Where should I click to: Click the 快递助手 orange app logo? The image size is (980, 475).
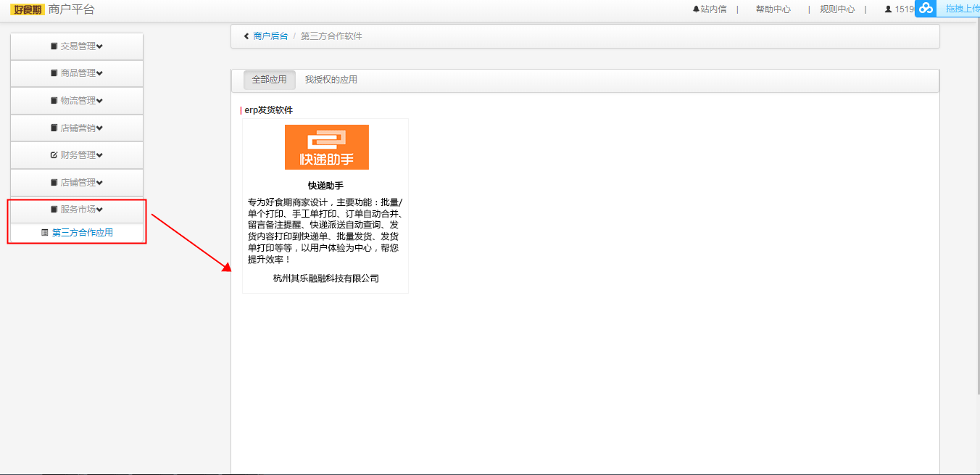[327, 147]
